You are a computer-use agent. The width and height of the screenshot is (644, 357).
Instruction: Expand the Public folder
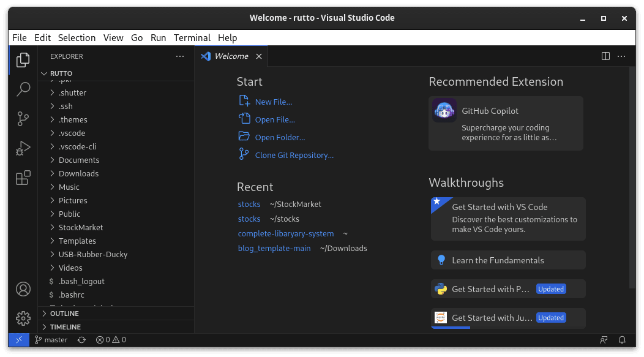click(x=116, y=214)
